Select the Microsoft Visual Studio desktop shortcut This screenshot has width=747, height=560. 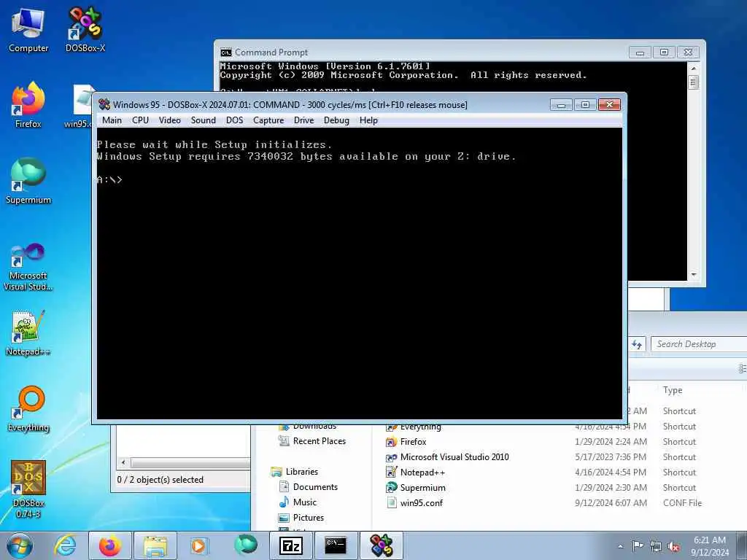tap(28, 267)
